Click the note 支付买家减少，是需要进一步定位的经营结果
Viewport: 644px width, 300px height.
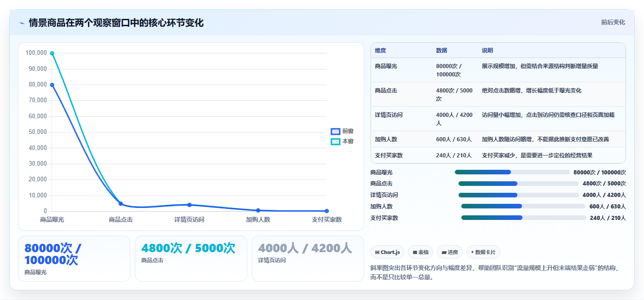pos(537,156)
